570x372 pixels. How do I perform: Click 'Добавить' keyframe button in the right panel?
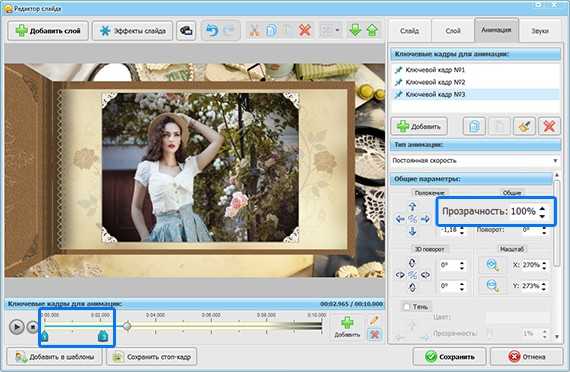[419, 127]
